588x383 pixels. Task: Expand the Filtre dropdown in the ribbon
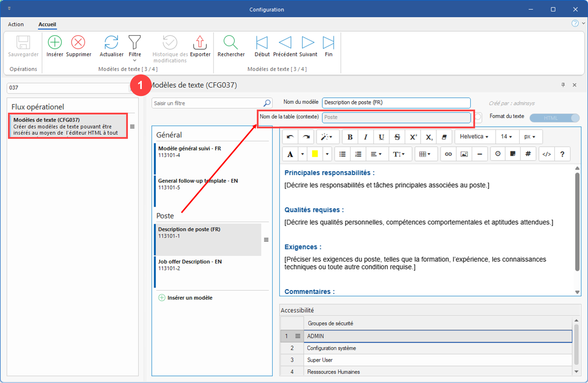(x=135, y=61)
